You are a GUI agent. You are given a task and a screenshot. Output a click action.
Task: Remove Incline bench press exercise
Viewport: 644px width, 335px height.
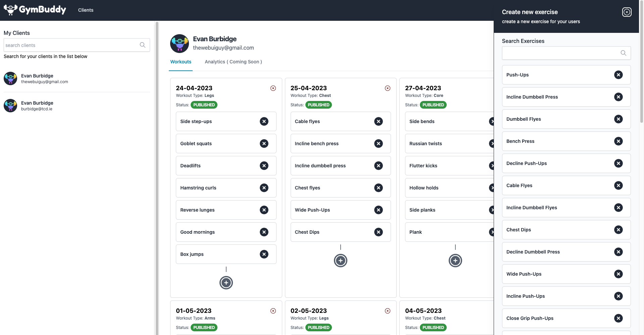click(379, 144)
